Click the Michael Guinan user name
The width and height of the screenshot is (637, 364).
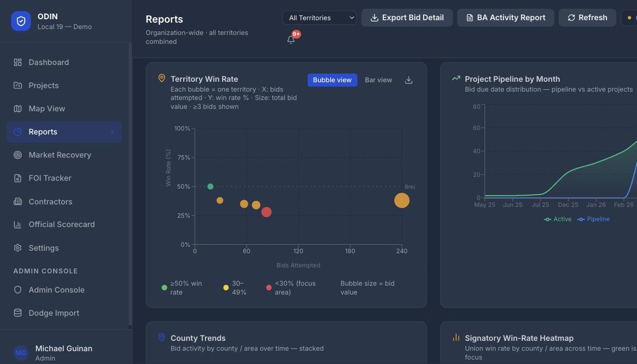click(x=64, y=348)
